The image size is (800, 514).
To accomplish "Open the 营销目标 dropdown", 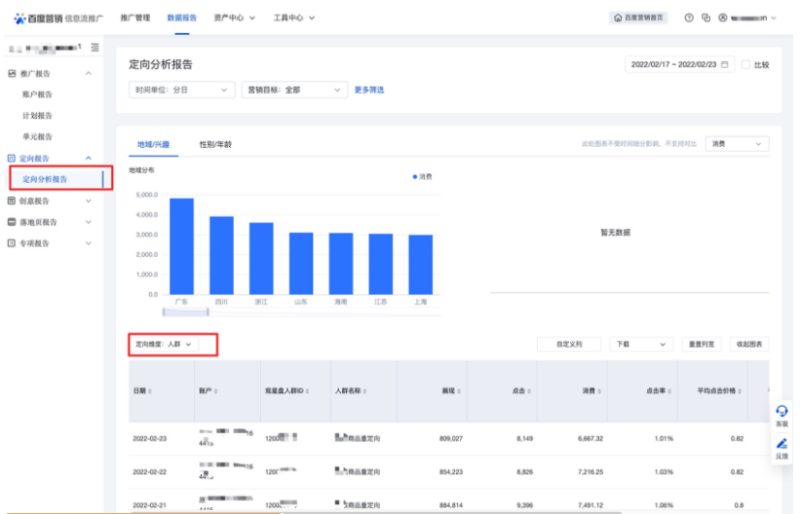I will pos(292,90).
